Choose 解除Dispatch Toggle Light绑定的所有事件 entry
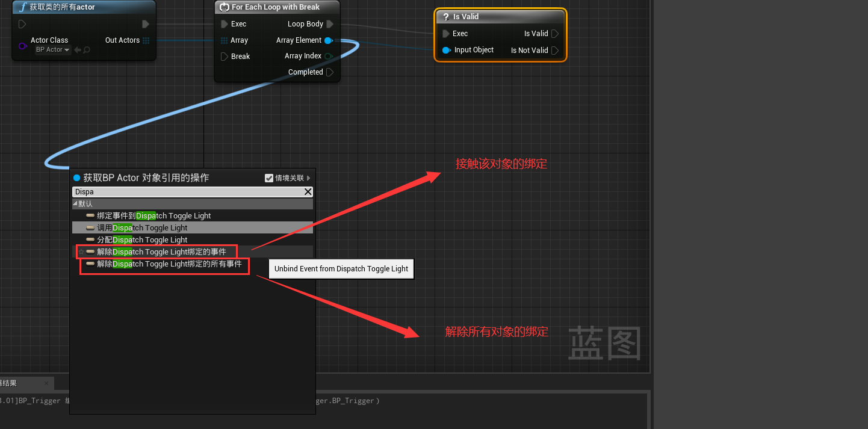 pyautogui.click(x=169, y=264)
